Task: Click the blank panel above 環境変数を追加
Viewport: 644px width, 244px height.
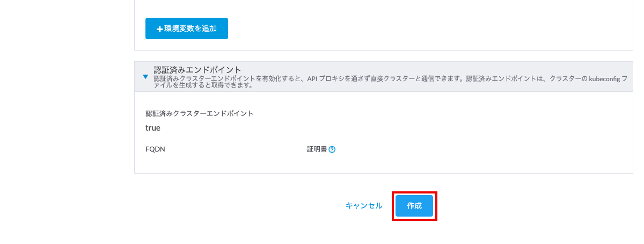Action: coord(384,8)
